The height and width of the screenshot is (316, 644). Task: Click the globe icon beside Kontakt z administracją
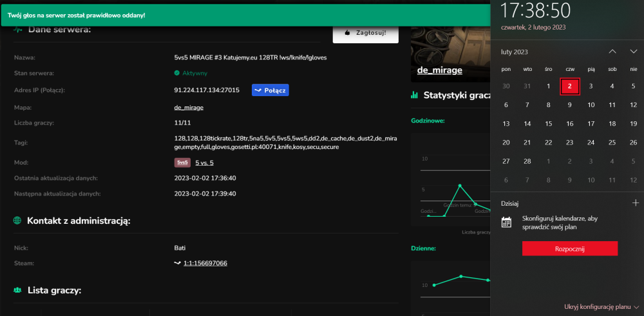tap(17, 221)
